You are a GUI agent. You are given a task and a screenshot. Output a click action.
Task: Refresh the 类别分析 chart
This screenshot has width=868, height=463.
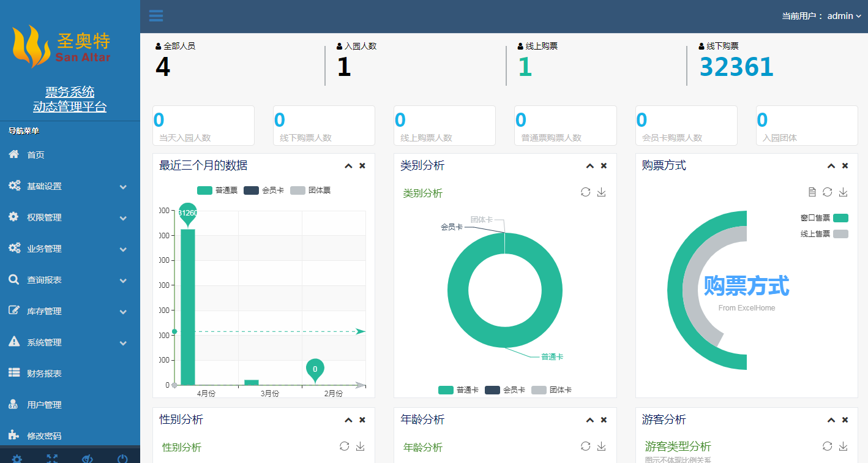585,192
